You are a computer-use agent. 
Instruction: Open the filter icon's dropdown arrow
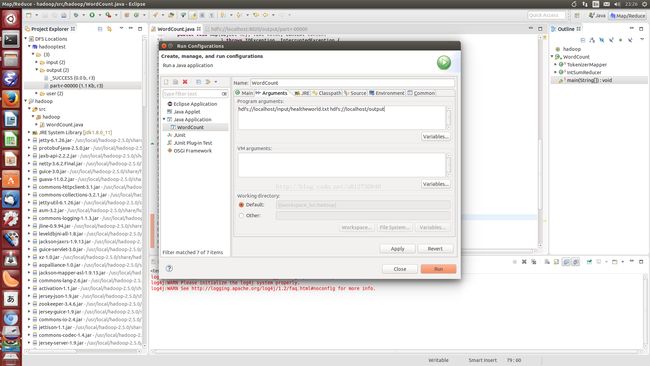(216, 82)
